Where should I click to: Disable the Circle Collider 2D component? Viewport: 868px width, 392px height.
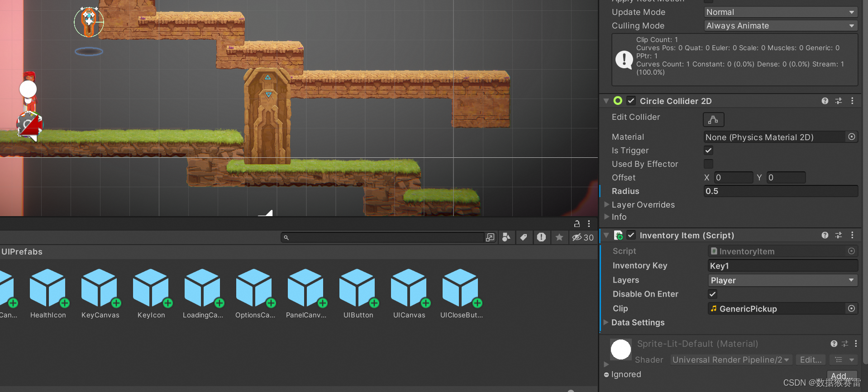pyautogui.click(x=631, y=100)
